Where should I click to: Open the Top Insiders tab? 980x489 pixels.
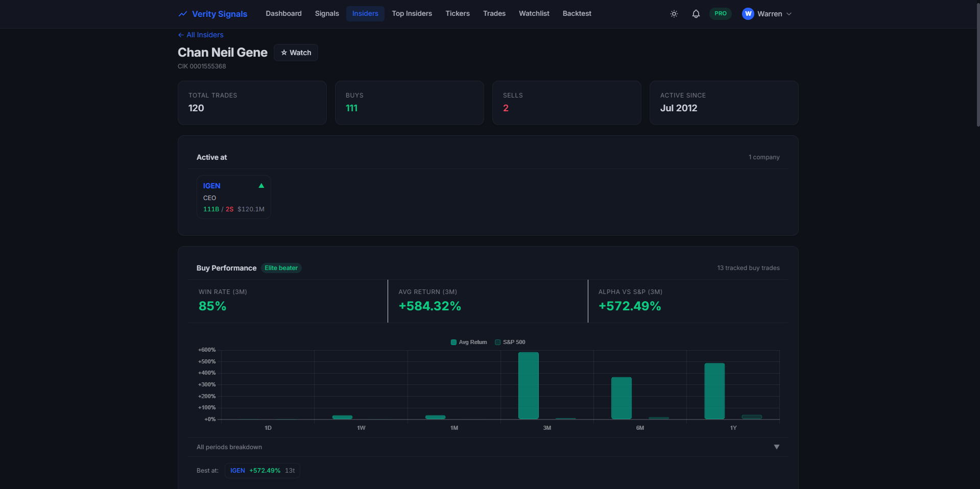point(412,14)
